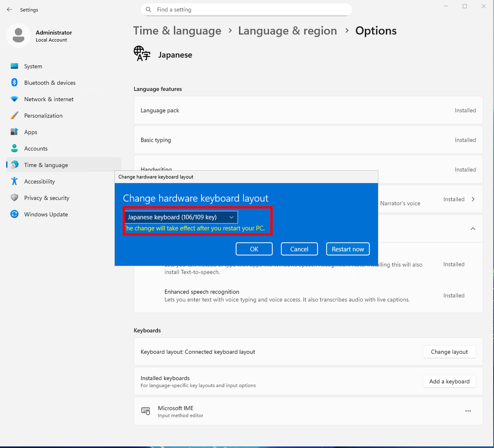Collapse the expanded speech section
The width and height of the screenshot is (494, 448).
click(473, 229)
